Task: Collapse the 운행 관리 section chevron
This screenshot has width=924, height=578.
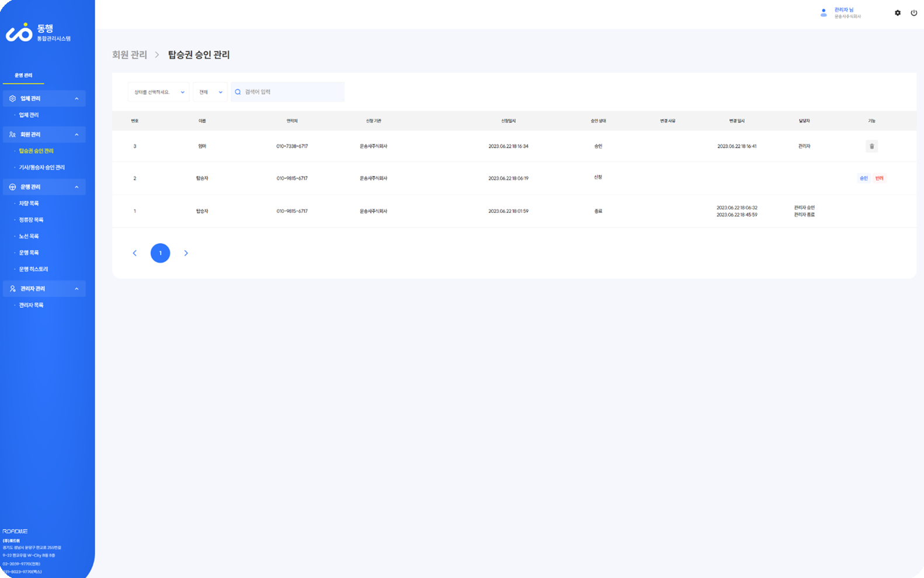Action: coord(77,187)
